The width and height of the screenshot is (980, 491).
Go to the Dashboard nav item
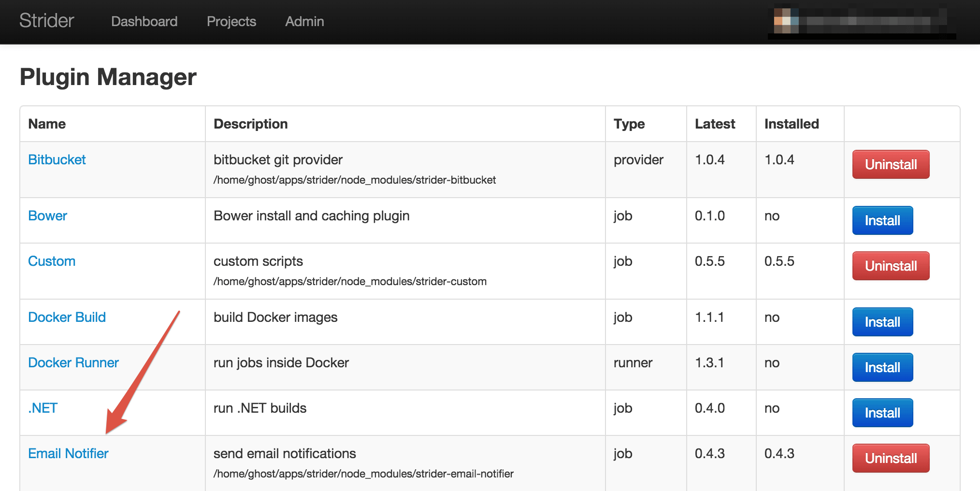[144, 21]
